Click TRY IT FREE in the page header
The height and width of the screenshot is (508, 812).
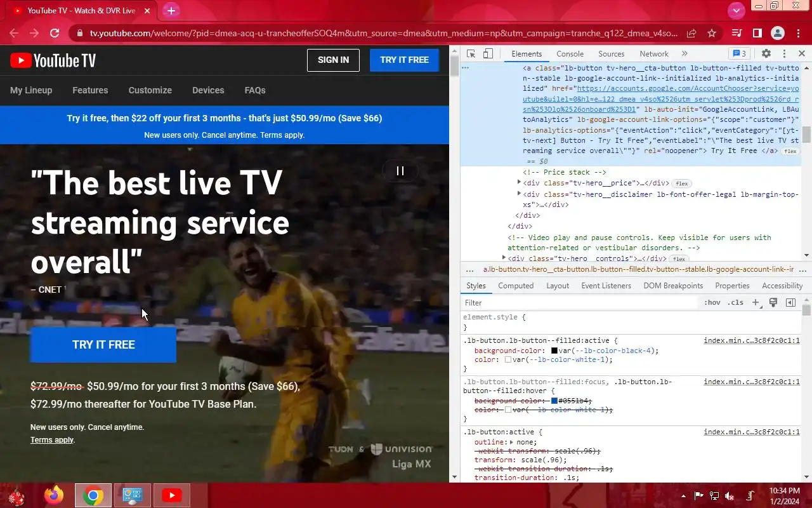[x=404, y=60]
